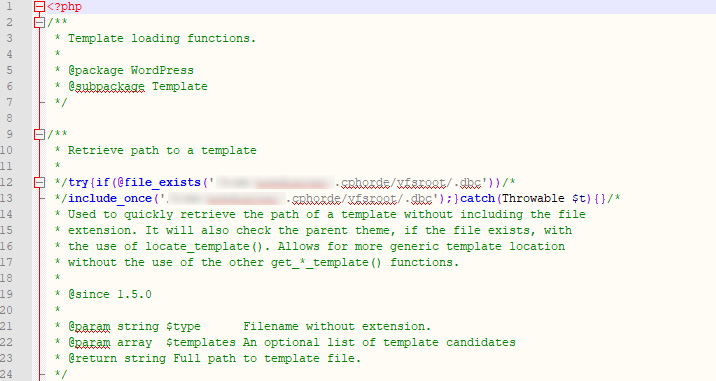The height and width of the screenshot is (381, 716).
Task: Click 'get_*_template()' in the comment
Action: 326,262
